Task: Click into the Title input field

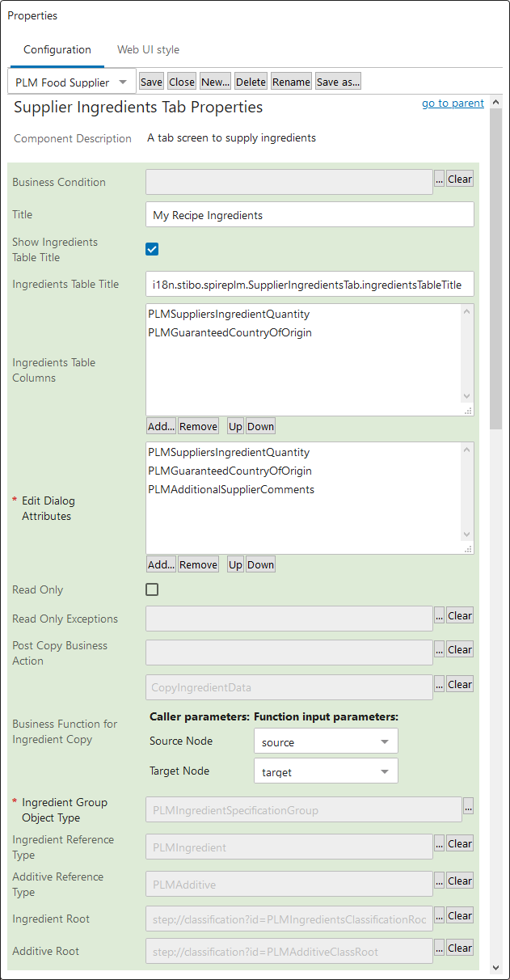Action: 310,215
